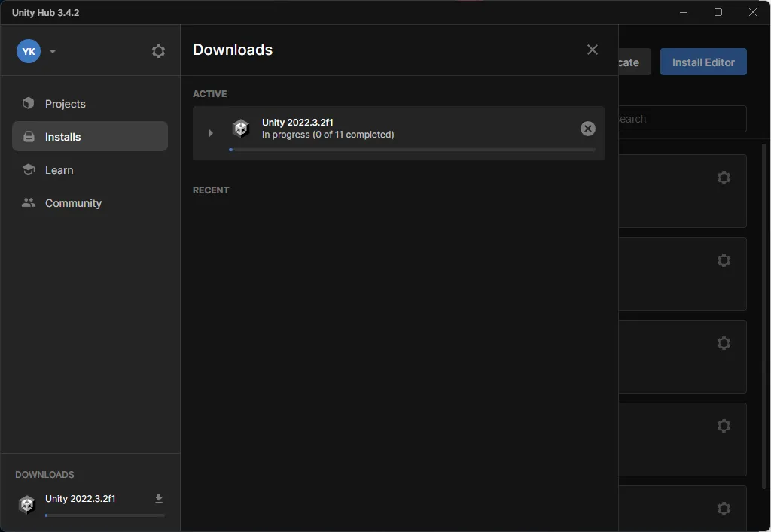Click the ACTIVE section heading
The height and width of the screenshot is (532, 771).
[210, 94]
